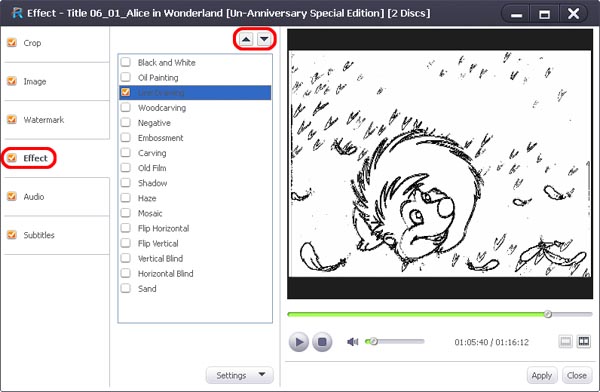Enable the Woodcarving effect checkbox

pyautogui.click(x=126, y=107)
